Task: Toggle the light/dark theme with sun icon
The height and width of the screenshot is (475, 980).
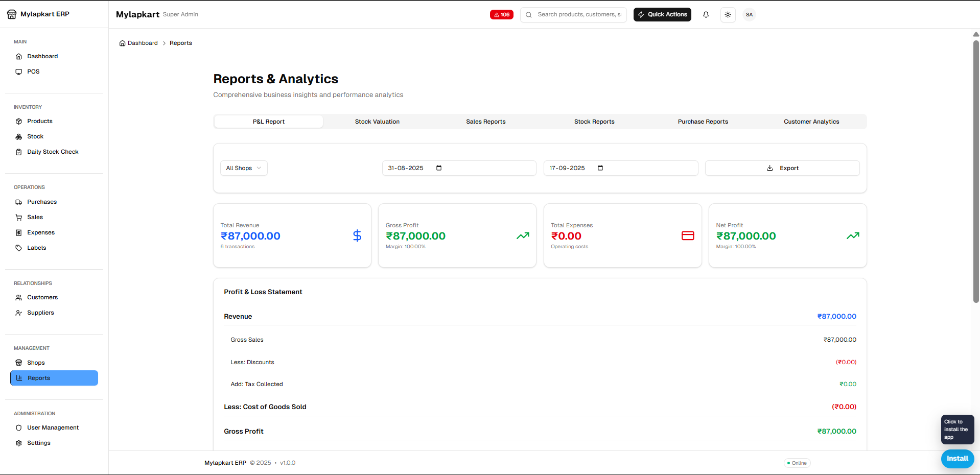Action: coord(728,14)
